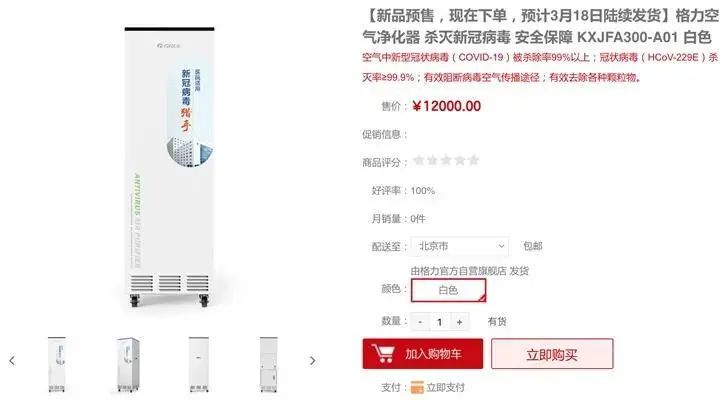Go to next product thumbnails
Viewport: 728px width, 400px height.
coord(312,361)
